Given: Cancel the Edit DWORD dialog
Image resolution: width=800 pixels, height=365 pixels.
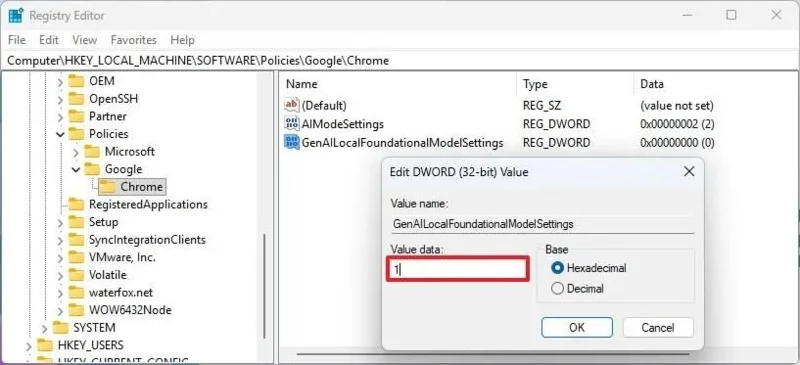Looking at the screenshot, I should [658, 327].
